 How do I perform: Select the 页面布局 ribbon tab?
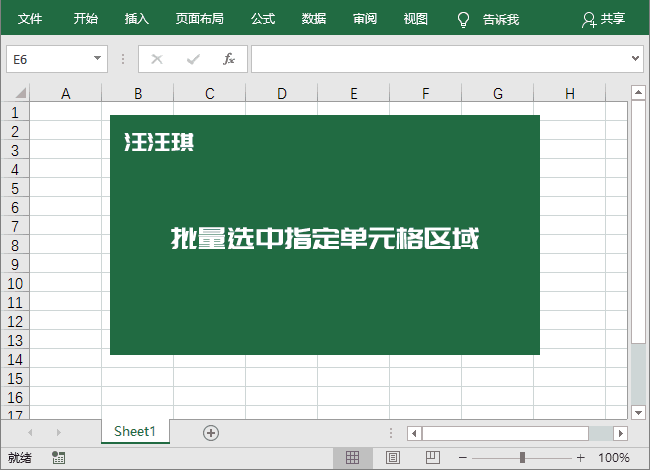tap(199, 19)
